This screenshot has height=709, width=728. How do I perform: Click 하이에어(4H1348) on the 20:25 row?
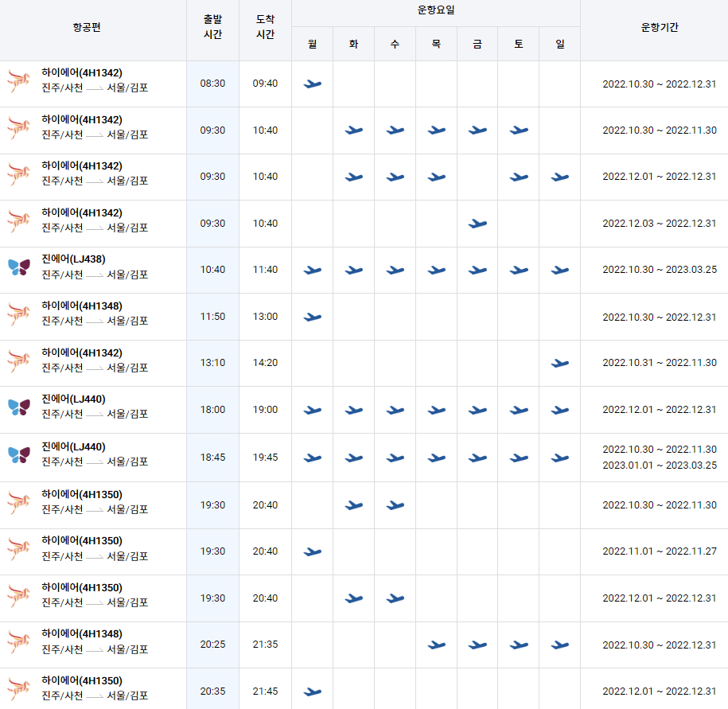tap(82, 633)
